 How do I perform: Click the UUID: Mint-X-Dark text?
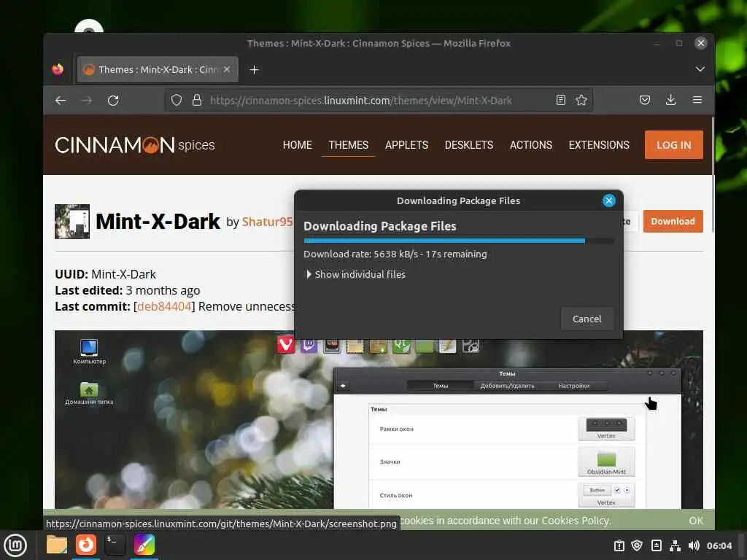tap(105, 274)
